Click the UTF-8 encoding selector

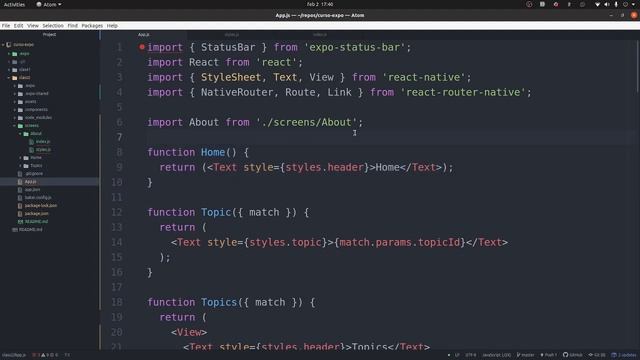point(471,355)
